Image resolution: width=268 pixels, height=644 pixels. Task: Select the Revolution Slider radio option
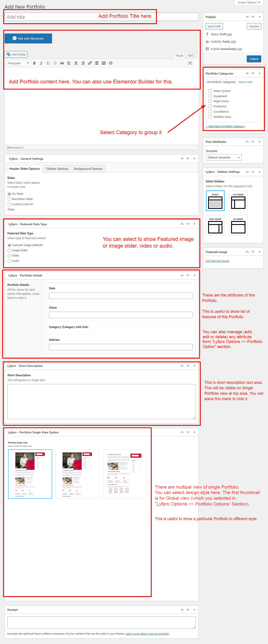pyautogui.click(x=9, y=199)
